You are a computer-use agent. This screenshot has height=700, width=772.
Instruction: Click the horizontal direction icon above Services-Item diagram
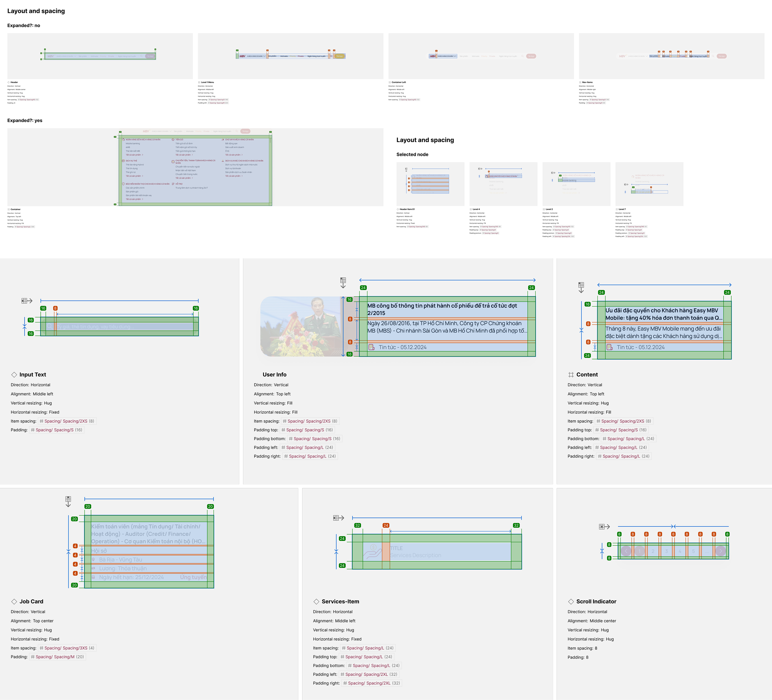coord(338,518)
